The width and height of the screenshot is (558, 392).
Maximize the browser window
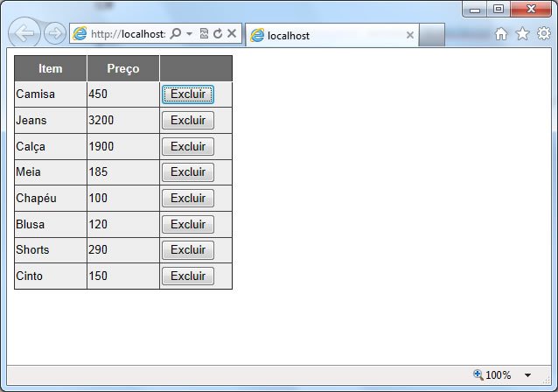pyautogui.click(x=499, y=10)
